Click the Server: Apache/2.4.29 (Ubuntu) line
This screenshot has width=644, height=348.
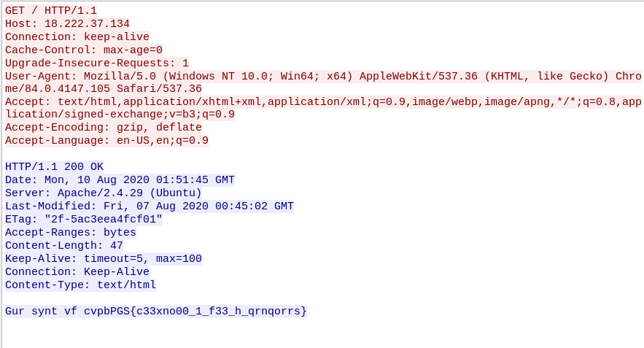coord(104,193)
